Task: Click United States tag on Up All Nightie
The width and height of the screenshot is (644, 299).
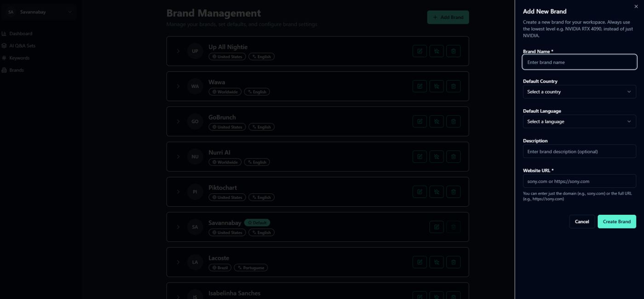Action: [x=227, y=57]
